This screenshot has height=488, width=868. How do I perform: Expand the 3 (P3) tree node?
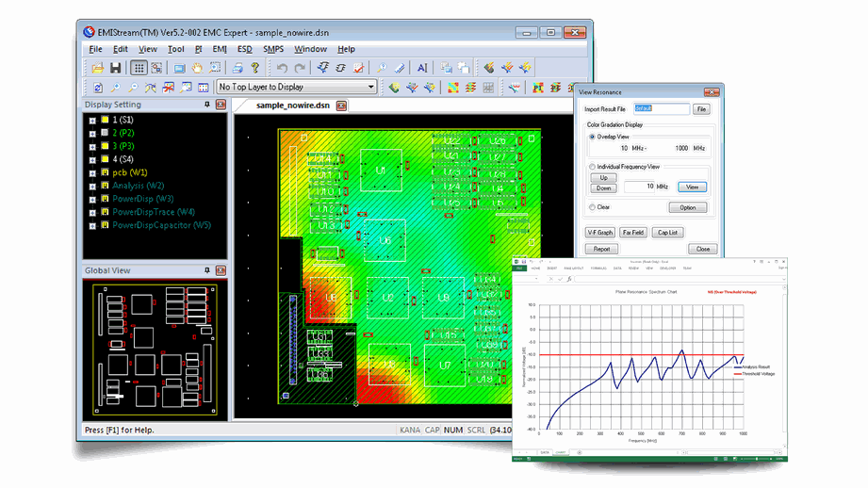(92, 147)
